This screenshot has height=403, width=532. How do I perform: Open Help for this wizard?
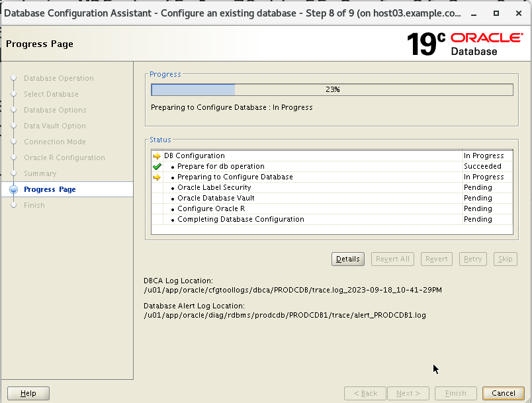[28, 393]
